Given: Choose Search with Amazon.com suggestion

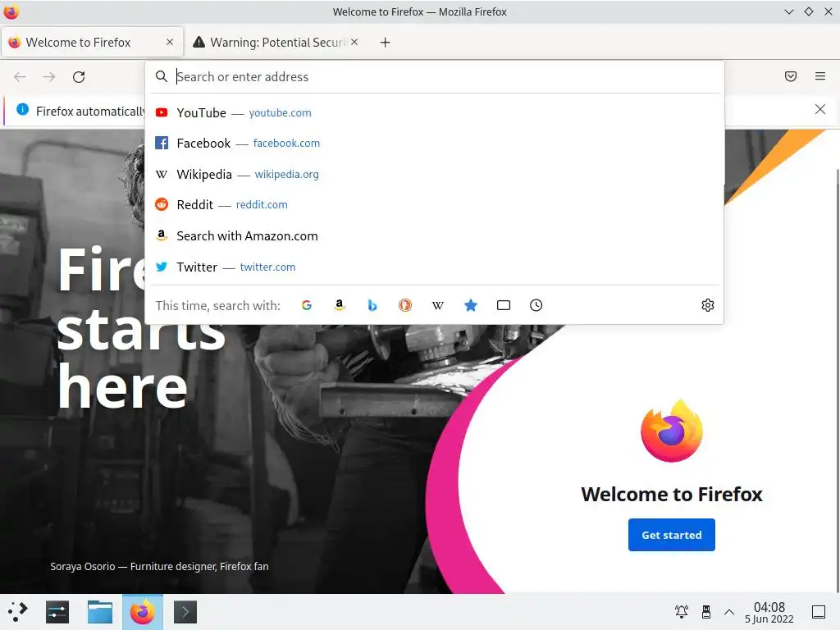Looking at the screenshot, I should pos(434,235).
